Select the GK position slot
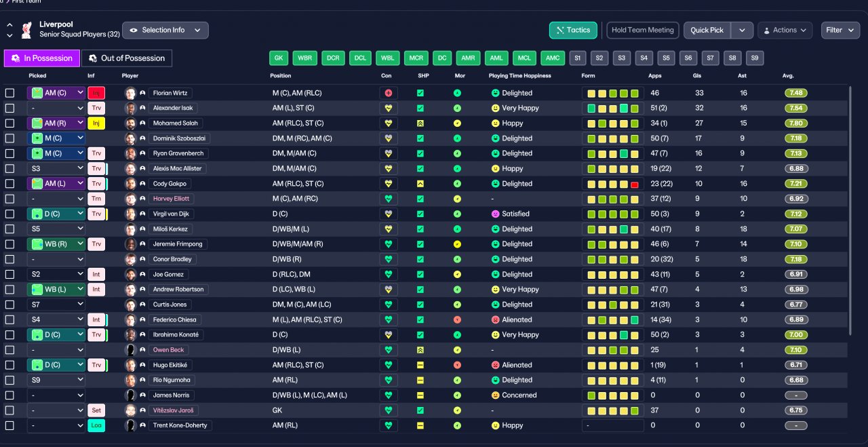Screen dimensions: 868x447 pyautogui.click(x=279, y=58)
